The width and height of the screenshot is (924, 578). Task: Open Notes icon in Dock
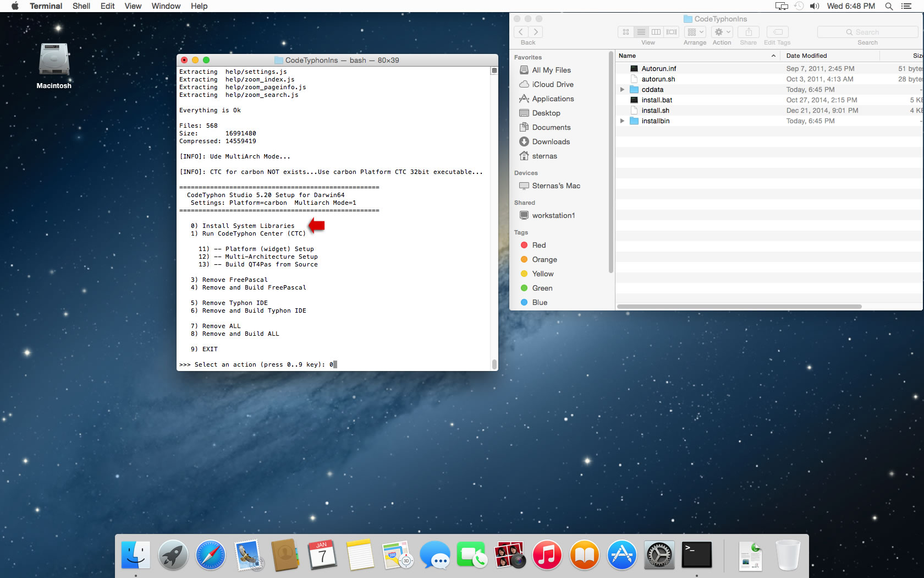pyautogui.click(x=360, y=554)
